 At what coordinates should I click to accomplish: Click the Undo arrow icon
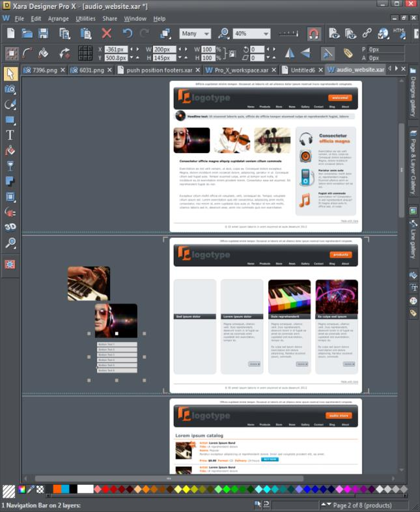[127, 33]
